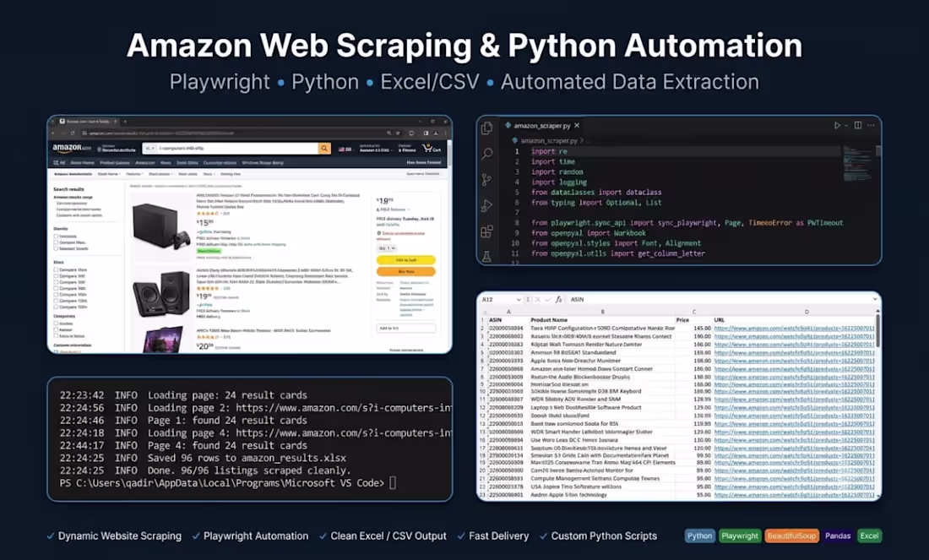Click the Product Name header cell
This screenshot has width=929, height=560.
tap(602, 320)
